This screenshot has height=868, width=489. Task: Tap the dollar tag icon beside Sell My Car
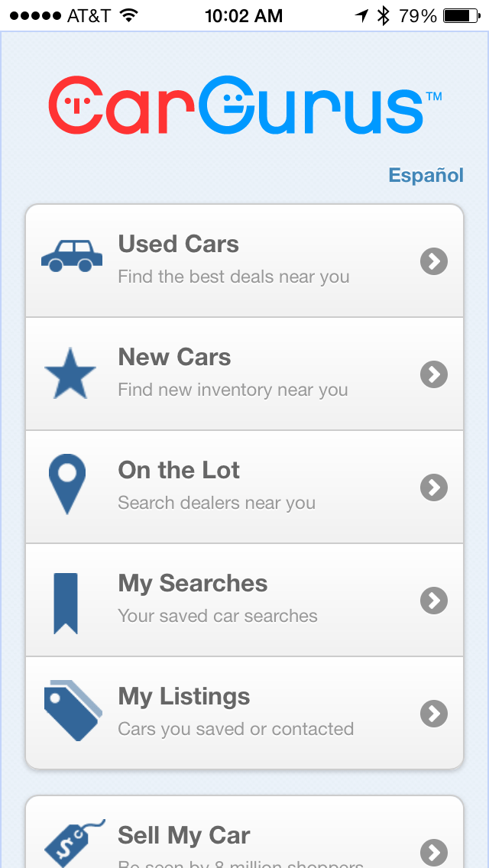(73, 840)
